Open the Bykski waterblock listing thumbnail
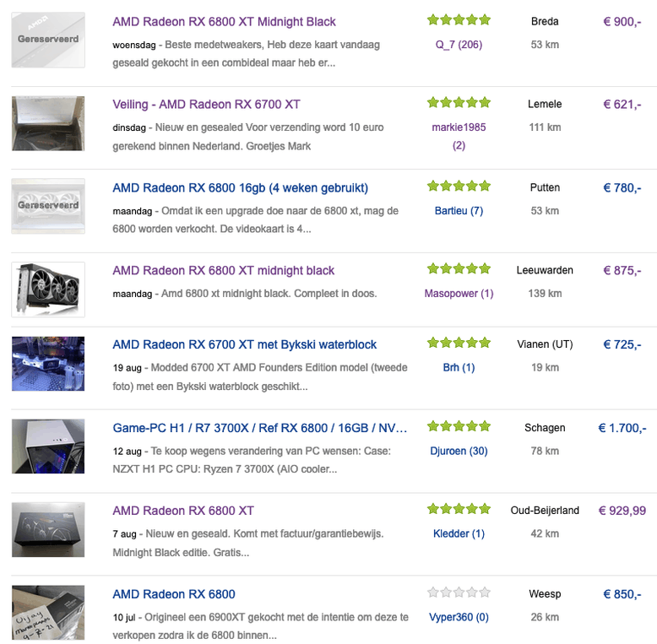 48,364
